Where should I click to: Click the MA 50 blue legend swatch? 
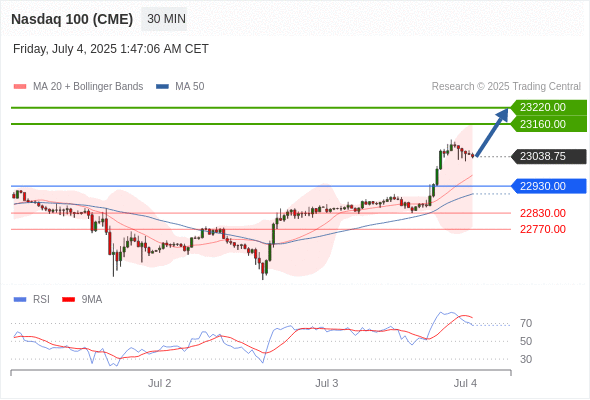[162, 87]
